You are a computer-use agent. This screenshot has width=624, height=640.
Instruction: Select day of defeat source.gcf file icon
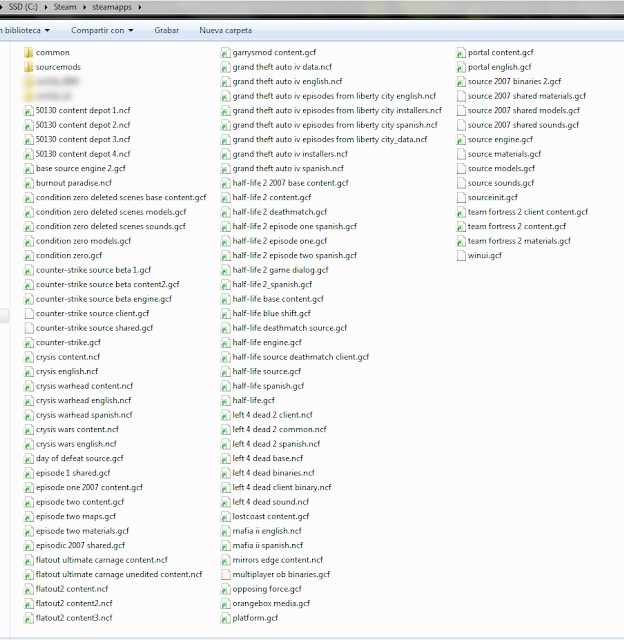(x=29, y=459)
